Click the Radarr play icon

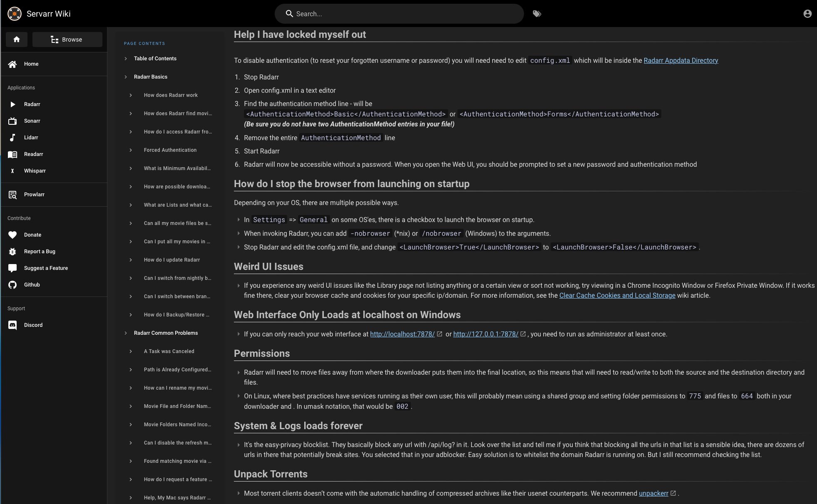[x=12, y=104]
